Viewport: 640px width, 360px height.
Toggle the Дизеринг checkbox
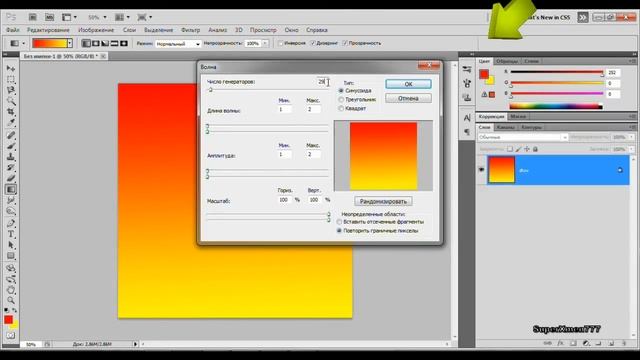(x=313, y=43)
